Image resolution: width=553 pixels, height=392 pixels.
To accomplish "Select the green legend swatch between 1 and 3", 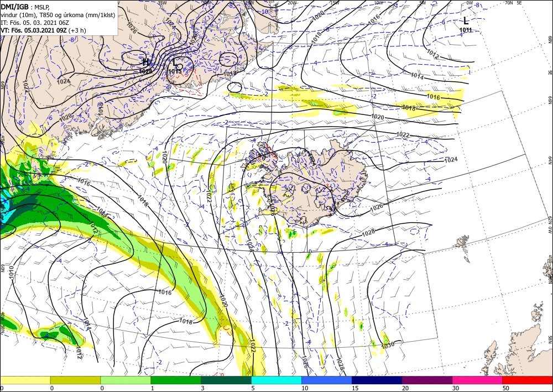I will (176, 380).
